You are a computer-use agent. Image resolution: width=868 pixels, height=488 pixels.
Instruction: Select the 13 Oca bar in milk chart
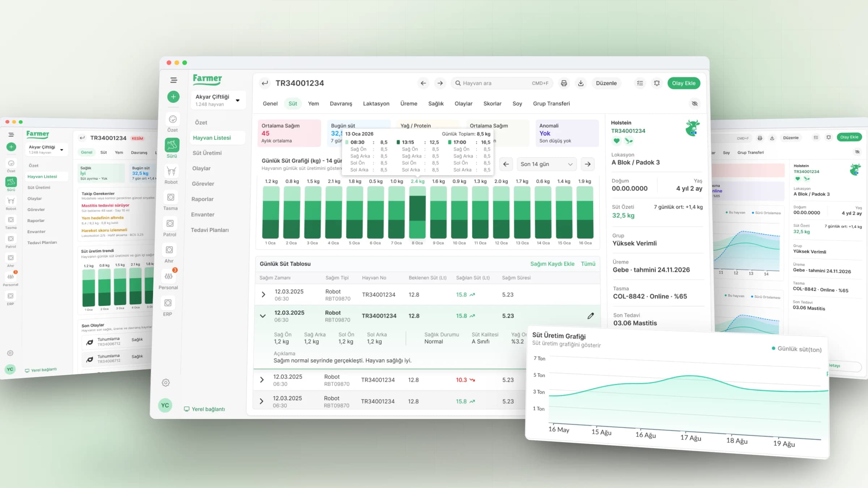coord(522,213)
